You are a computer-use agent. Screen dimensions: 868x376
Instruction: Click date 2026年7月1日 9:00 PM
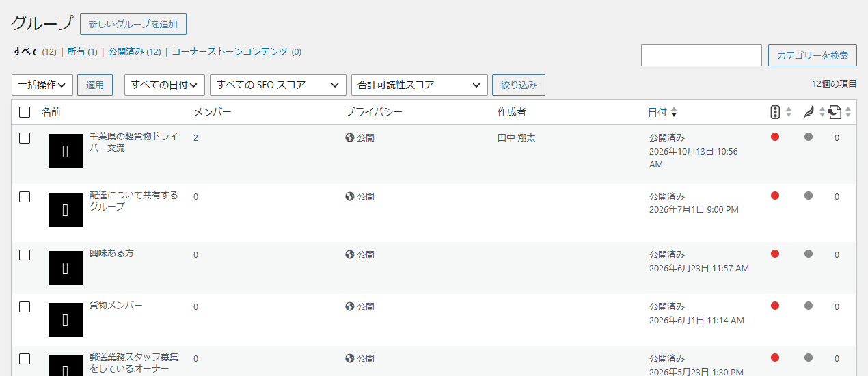click(x=694, y=210)
